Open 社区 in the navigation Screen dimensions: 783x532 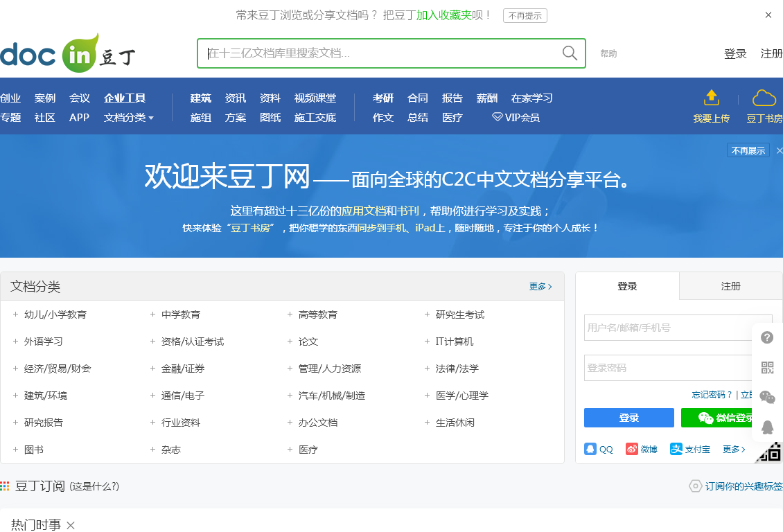[45, 117]
